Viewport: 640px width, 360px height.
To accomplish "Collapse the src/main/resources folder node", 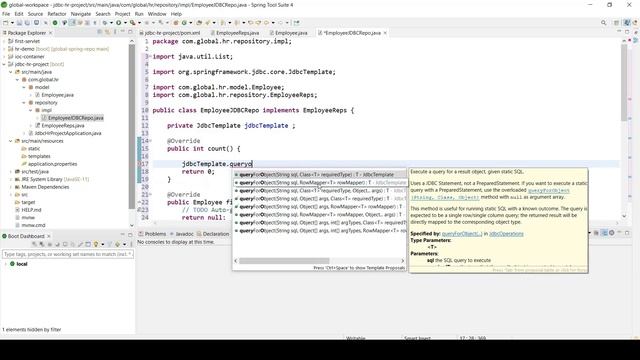I will (11, 141).
